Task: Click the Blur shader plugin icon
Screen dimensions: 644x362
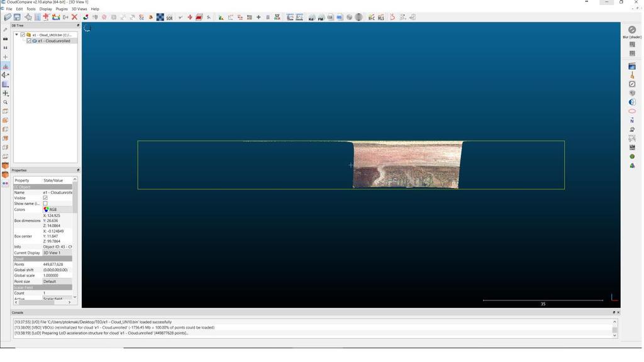Action: pyautogui.click(x=632, y=30)
